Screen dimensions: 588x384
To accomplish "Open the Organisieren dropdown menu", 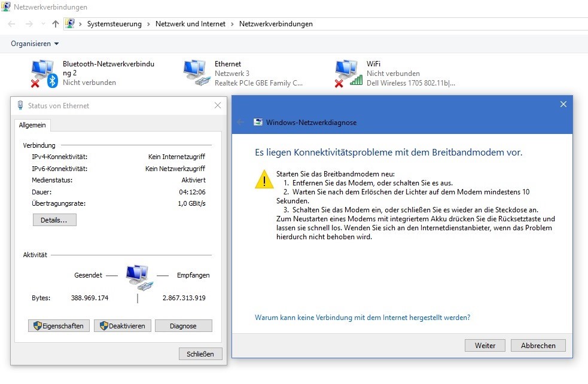I will [35, 44].
